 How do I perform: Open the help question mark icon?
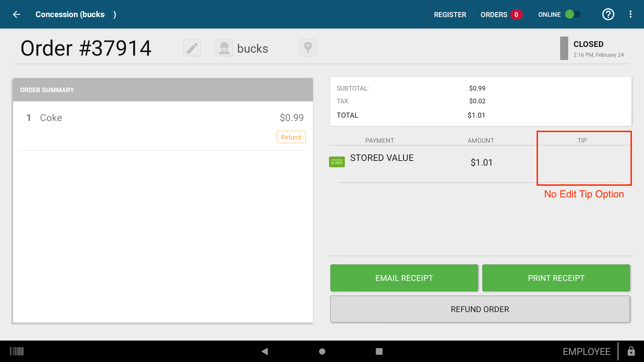click(608, 14)
